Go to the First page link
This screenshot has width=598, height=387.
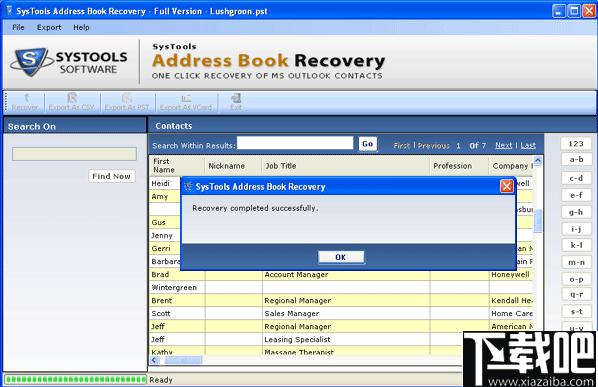point(402,146)
